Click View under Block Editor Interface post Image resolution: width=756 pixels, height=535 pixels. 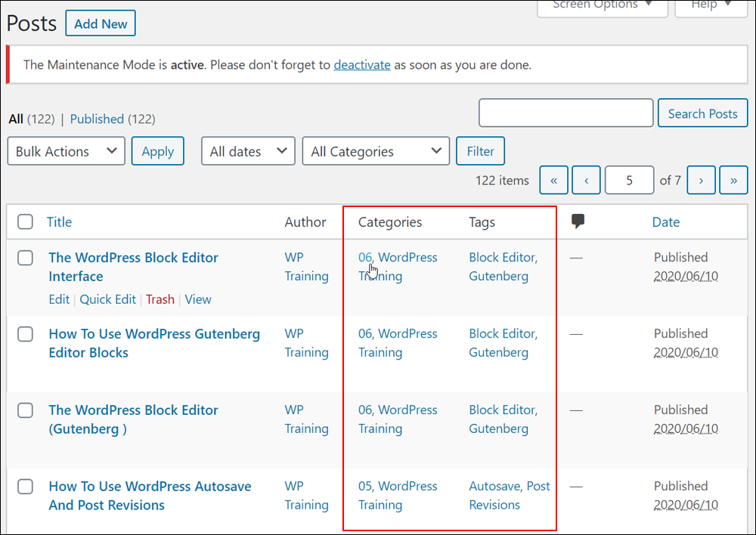[x=197, y=299]
